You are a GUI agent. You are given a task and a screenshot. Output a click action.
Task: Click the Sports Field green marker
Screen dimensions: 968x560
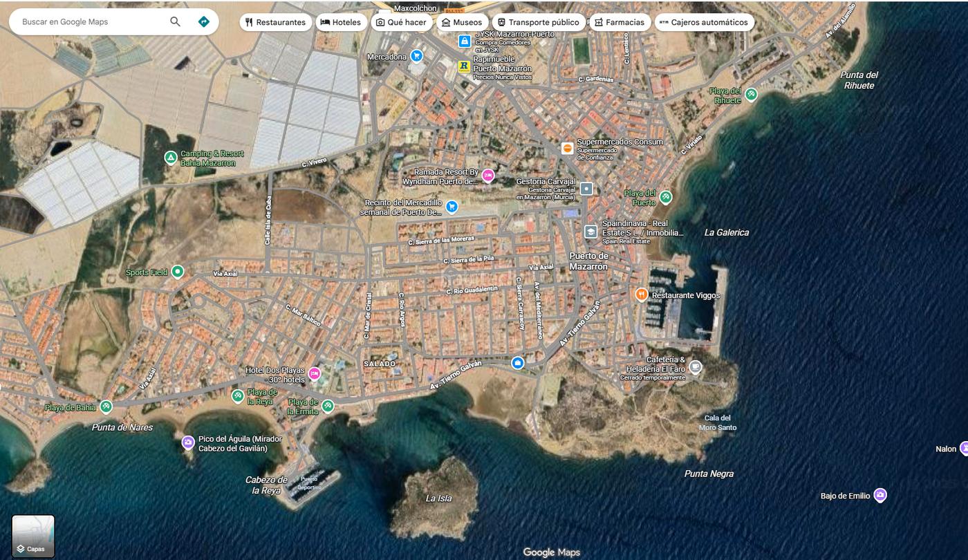[178, 272]
